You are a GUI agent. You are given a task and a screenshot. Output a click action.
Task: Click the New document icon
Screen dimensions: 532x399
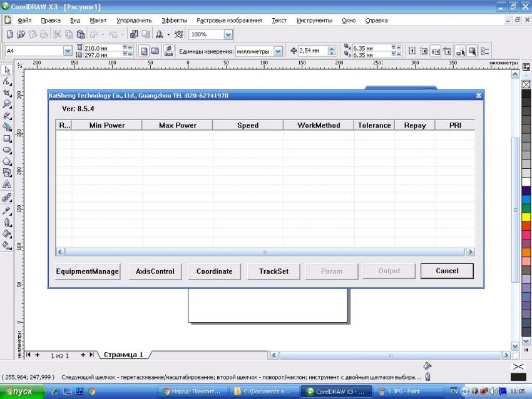[10, 34]
